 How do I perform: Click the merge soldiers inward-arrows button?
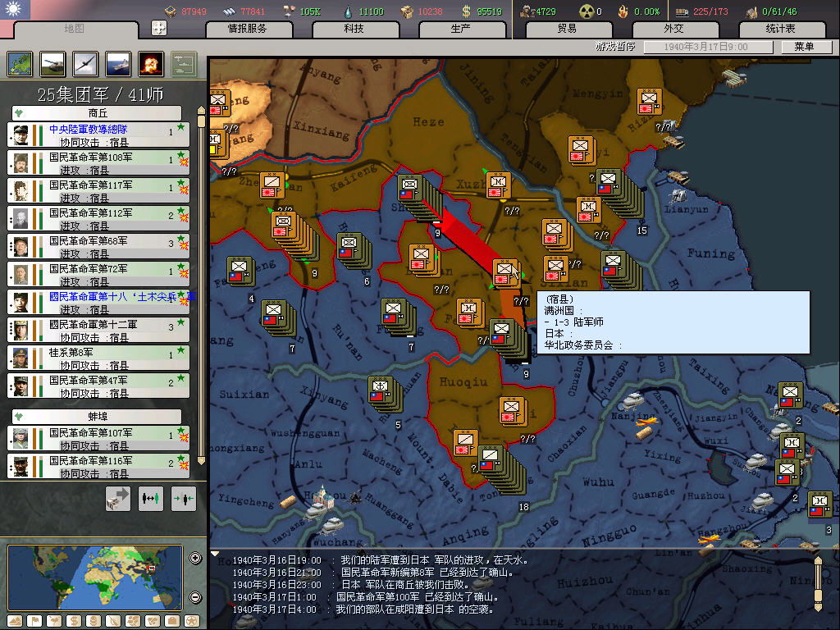[x=184, y=498]
